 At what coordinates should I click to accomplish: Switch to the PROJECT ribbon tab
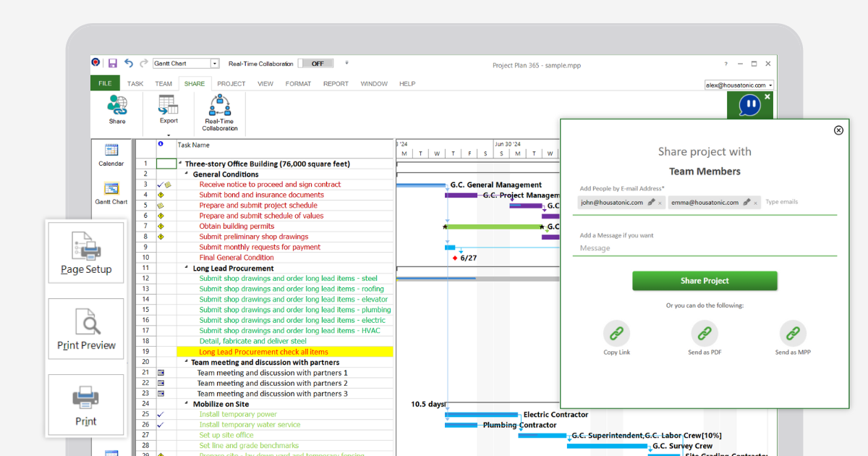point(231,83)
